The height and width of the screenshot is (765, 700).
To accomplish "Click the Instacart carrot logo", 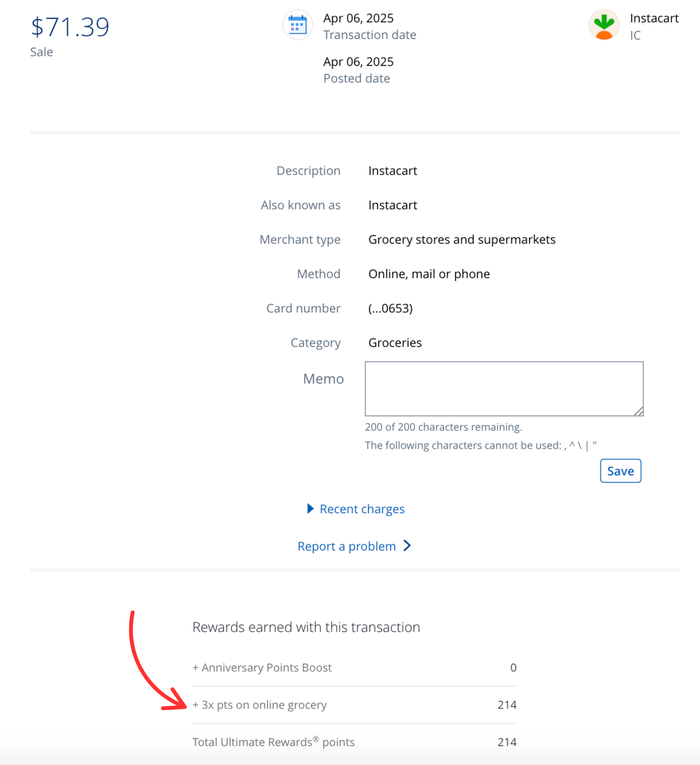I will coord(604,24).
